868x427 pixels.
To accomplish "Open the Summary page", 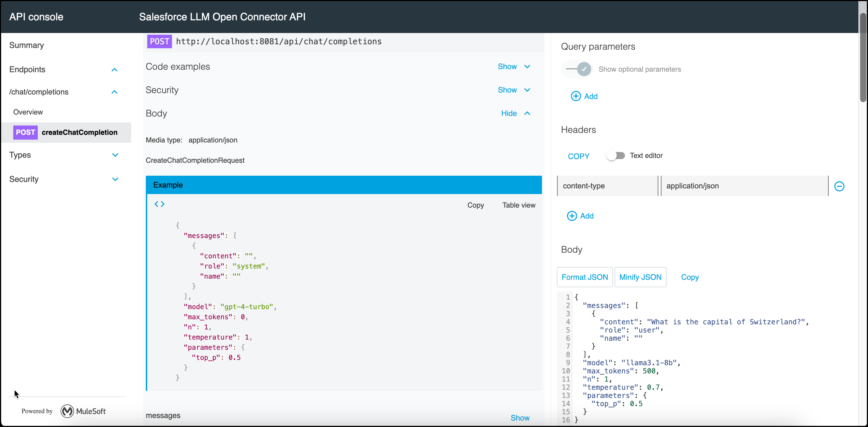I will [27, 45].
